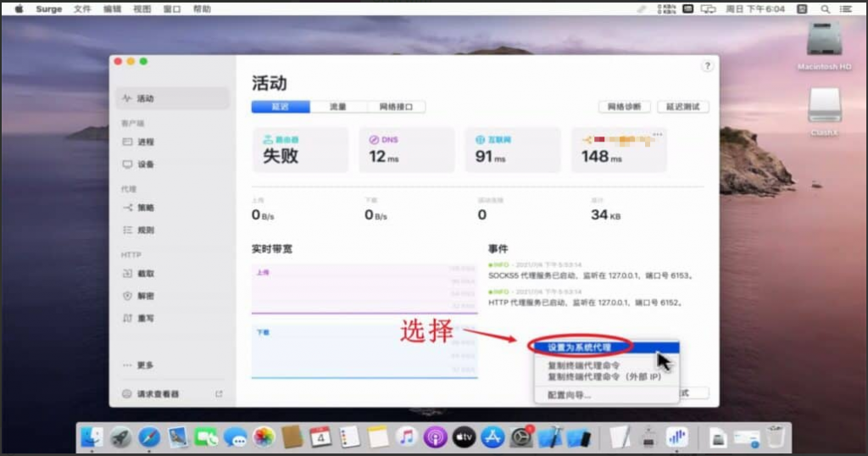
Task: Switch to the 网络接口 tab
Action: pyautogui.click(x=396, y=107)
